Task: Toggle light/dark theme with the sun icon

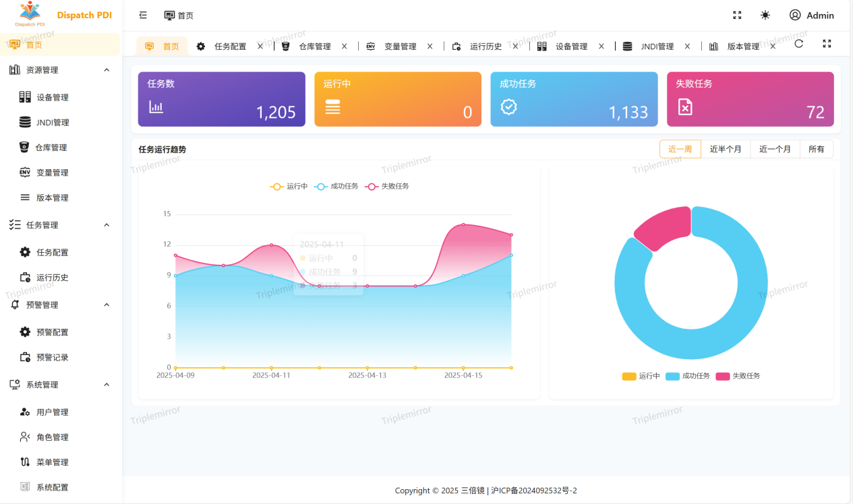Action: coord(765,15)
